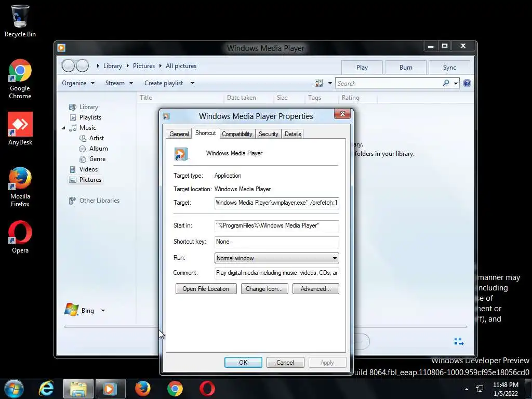This screenshot has height=399, width=532.
Task: Open the Recycle Bin desktop icon
Action: click(20, 21)
